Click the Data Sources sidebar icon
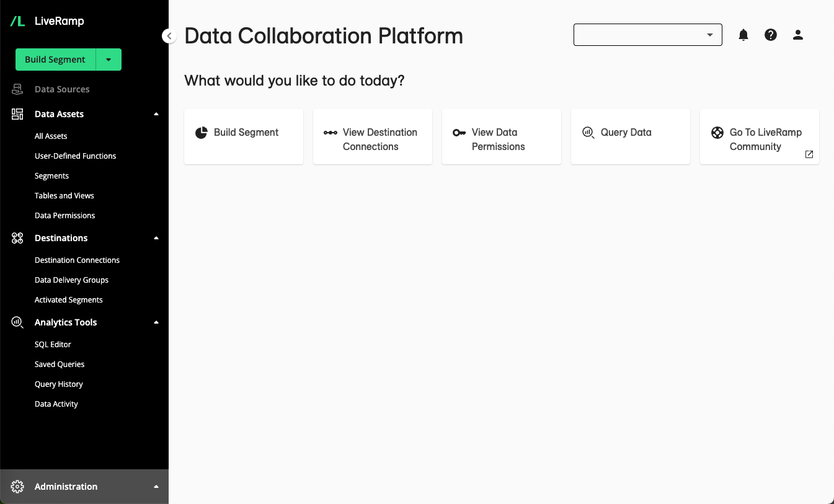 point(17,89)
